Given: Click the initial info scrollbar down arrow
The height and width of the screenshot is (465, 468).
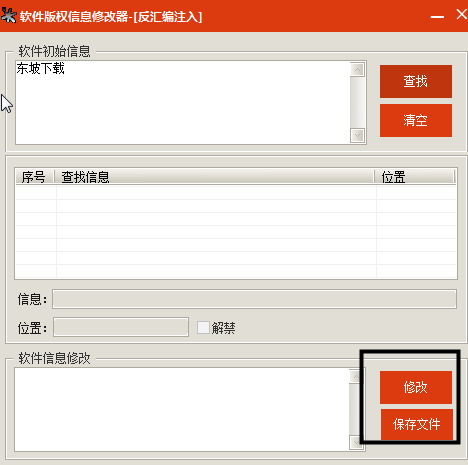Looking at the screenshot, I should pos(358,136).
